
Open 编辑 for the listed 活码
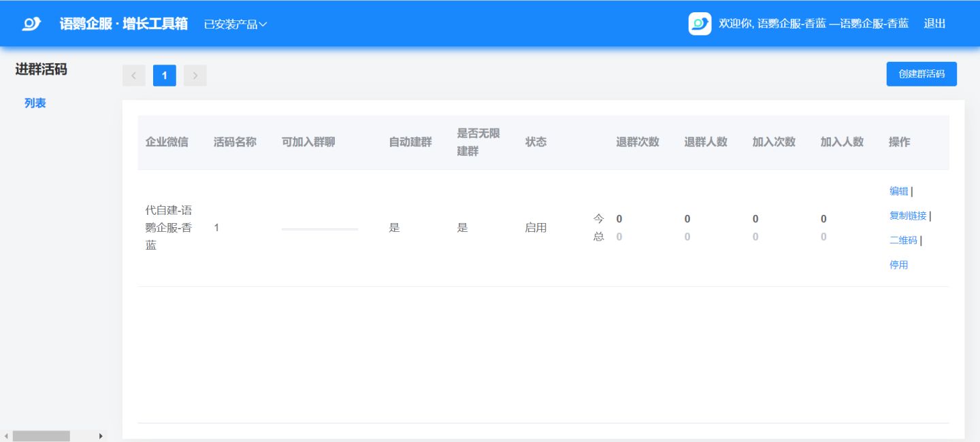point(898,191)
